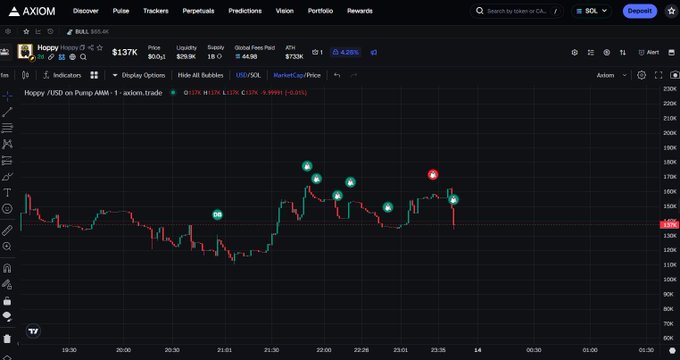Open chart settings gear

coord(641,75)
